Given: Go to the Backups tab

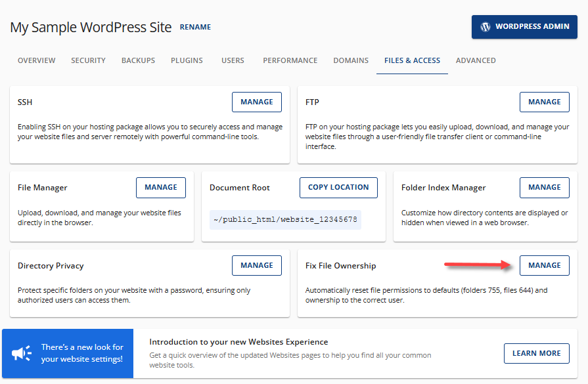Looking at the screenshot, I should pyautogui.click(x=138, y=60).
